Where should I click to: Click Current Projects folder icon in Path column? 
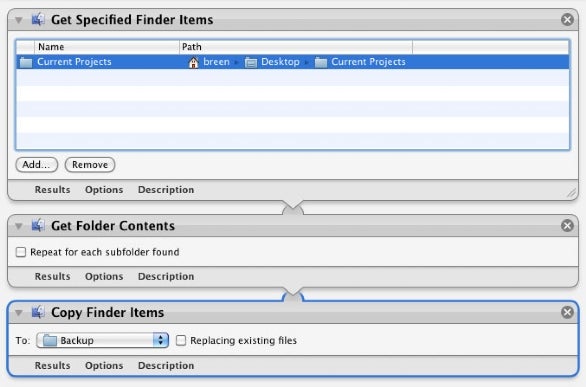point(321,62)
